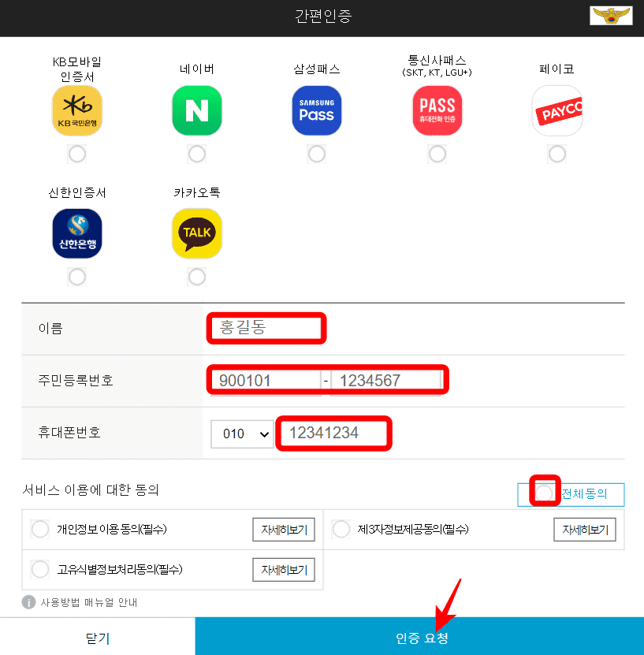Click the 간편인증 header title
Image resolution: width=644 pixels, height=655 pixels.
(323, 17)
